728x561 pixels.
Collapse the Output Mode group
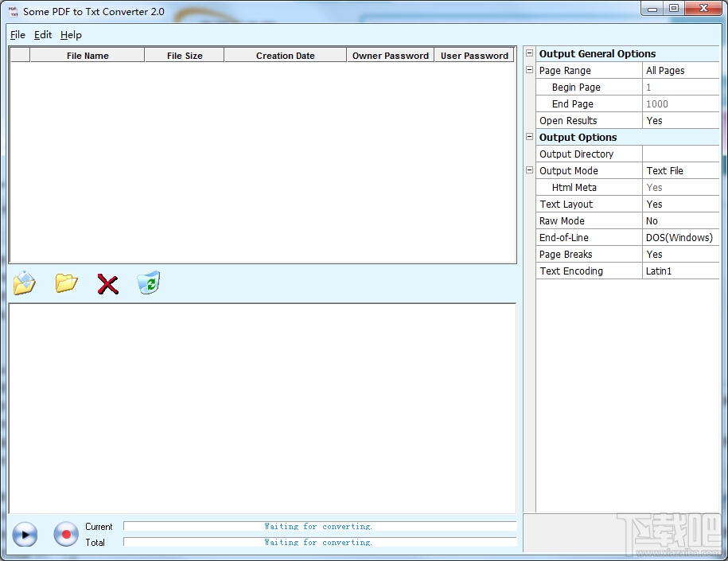click(529, 170)
